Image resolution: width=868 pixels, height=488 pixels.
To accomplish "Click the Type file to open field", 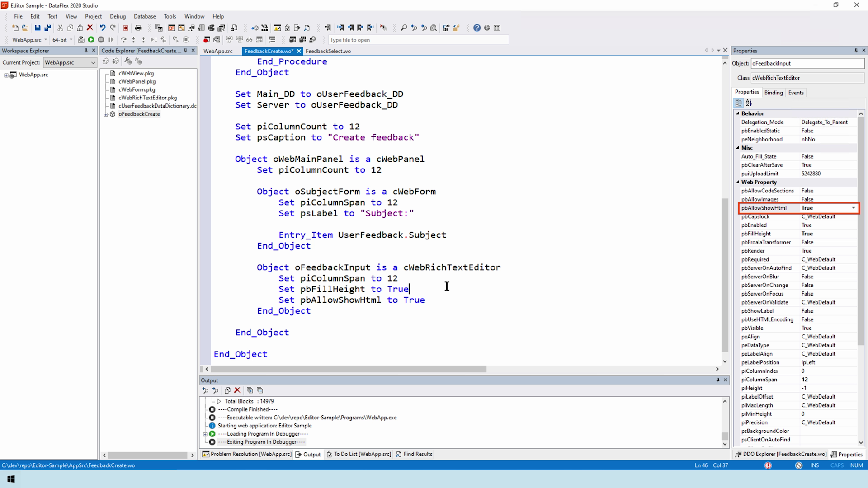I will (418, 40).
